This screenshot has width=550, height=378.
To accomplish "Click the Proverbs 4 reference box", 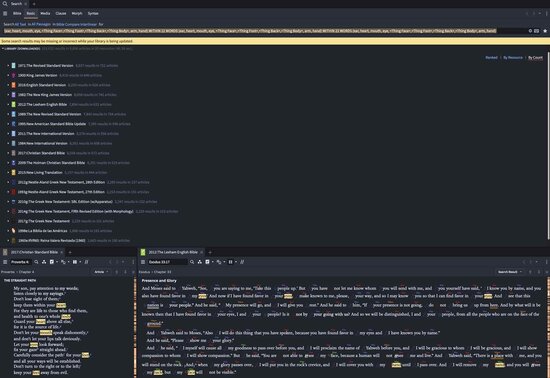I will [x=20, y=262].
